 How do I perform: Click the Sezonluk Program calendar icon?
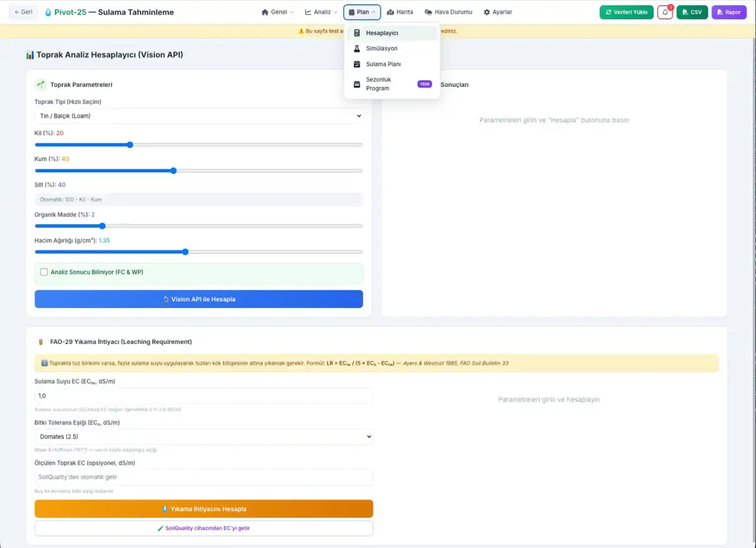357,84
